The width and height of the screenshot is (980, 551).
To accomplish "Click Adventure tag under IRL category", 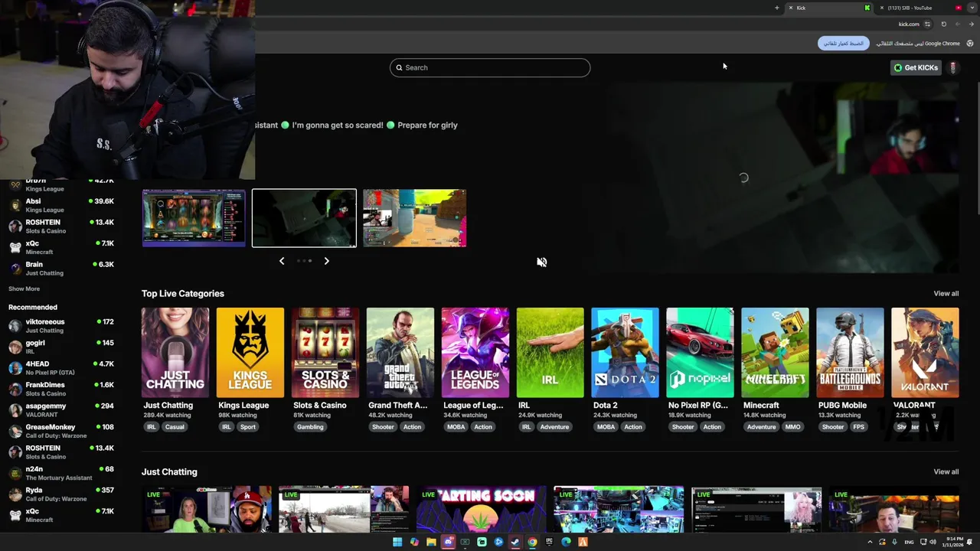I will (x=554, y=427).
